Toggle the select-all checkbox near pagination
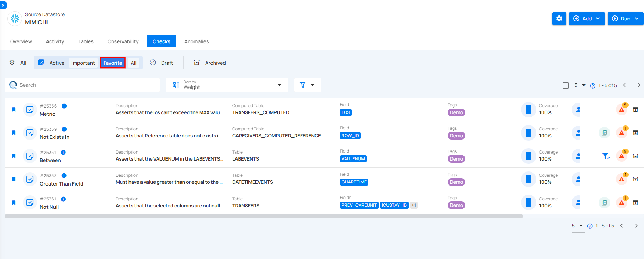 [566, 85]
